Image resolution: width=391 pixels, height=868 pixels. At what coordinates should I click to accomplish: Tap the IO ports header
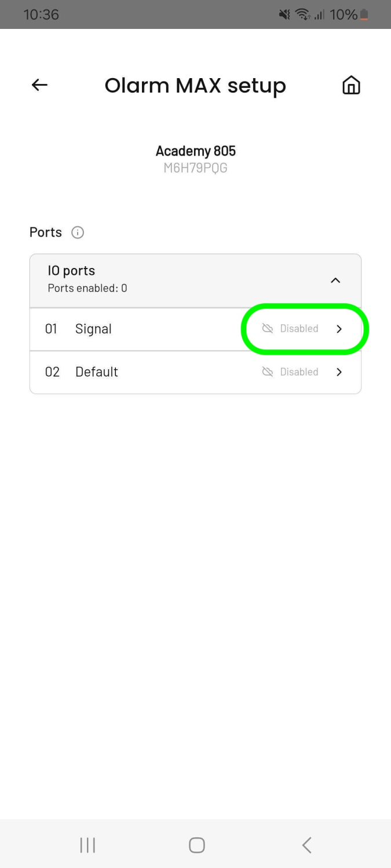[195, 281]
